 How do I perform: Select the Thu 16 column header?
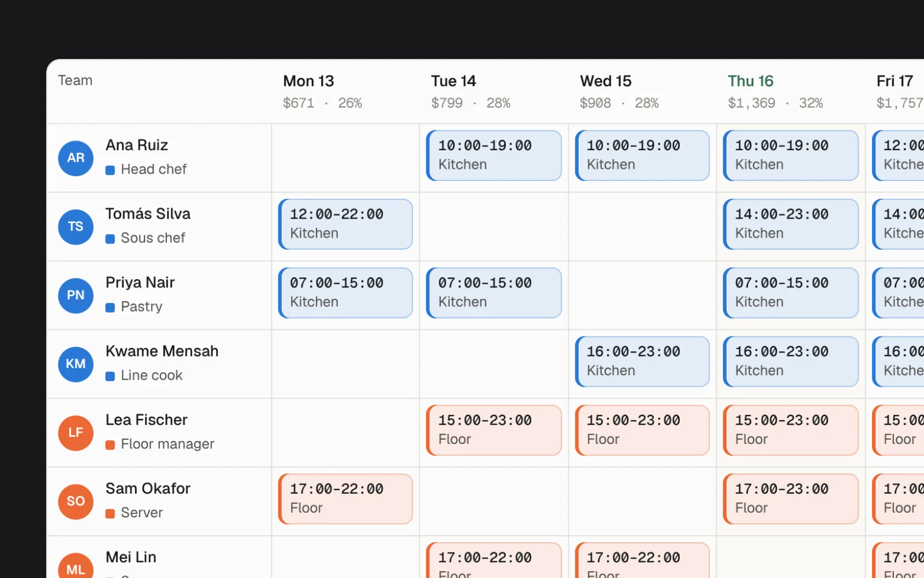point(791,91)
